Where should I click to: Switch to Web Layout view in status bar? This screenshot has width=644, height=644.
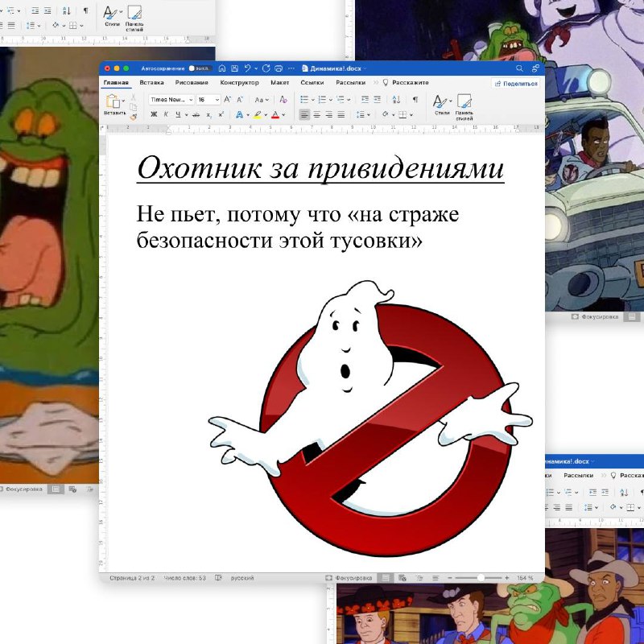coord(402,578)
